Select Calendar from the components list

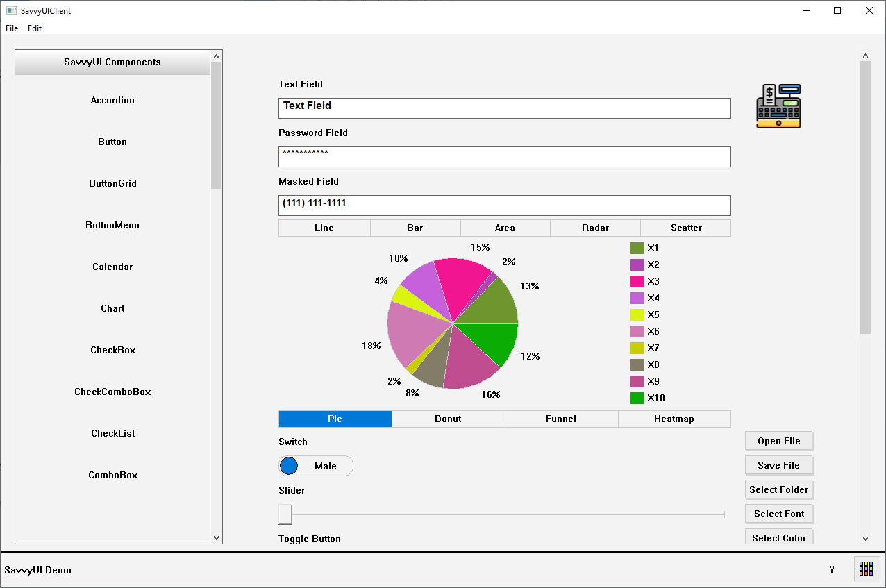coord(112,267)
